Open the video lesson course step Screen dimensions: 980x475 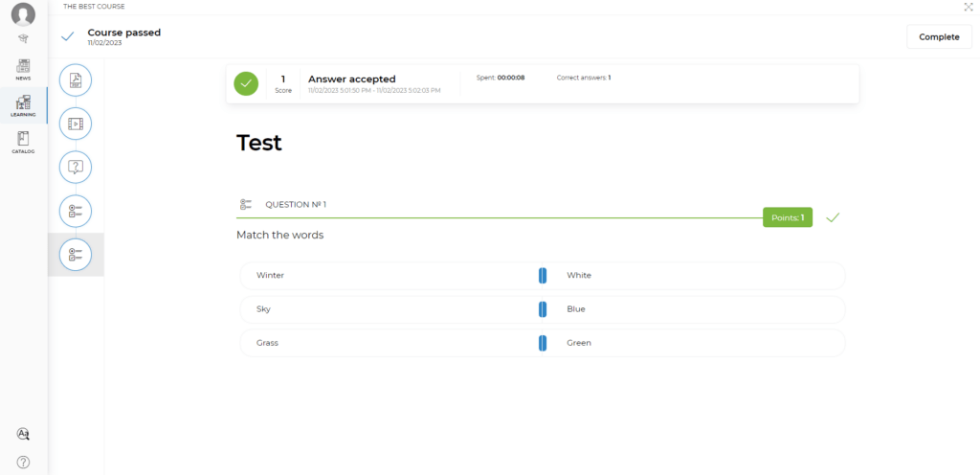coord(76,124)
